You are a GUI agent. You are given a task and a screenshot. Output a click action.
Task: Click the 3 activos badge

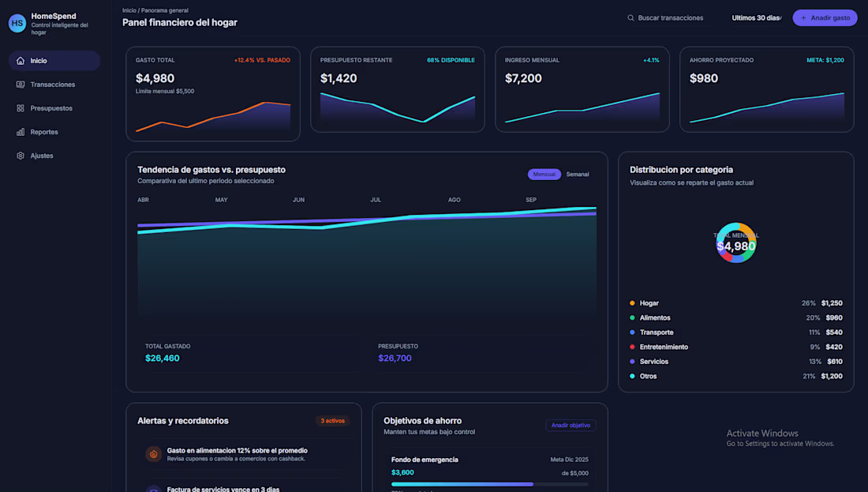333,421
